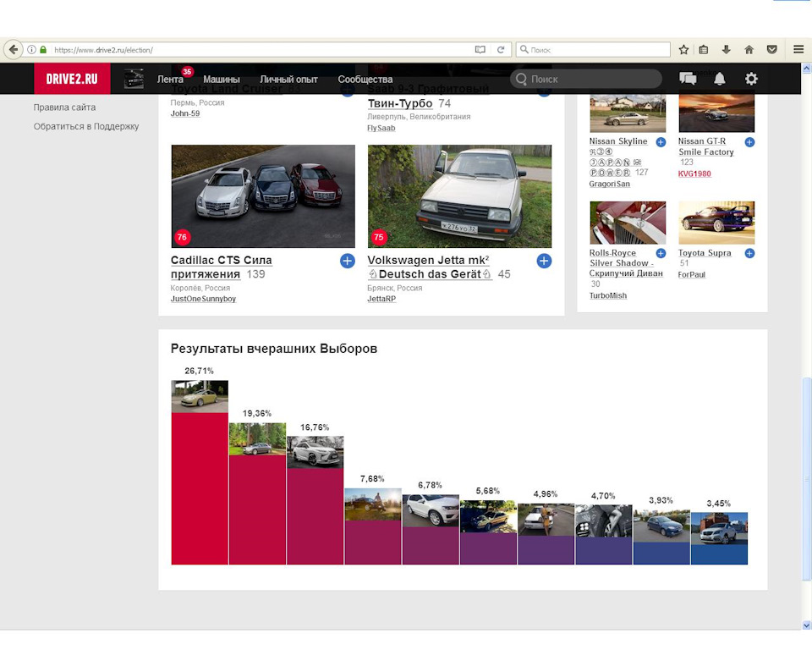
Task: Go to browser home page icon
Action: pyautogui.click(x=749, y=50)
